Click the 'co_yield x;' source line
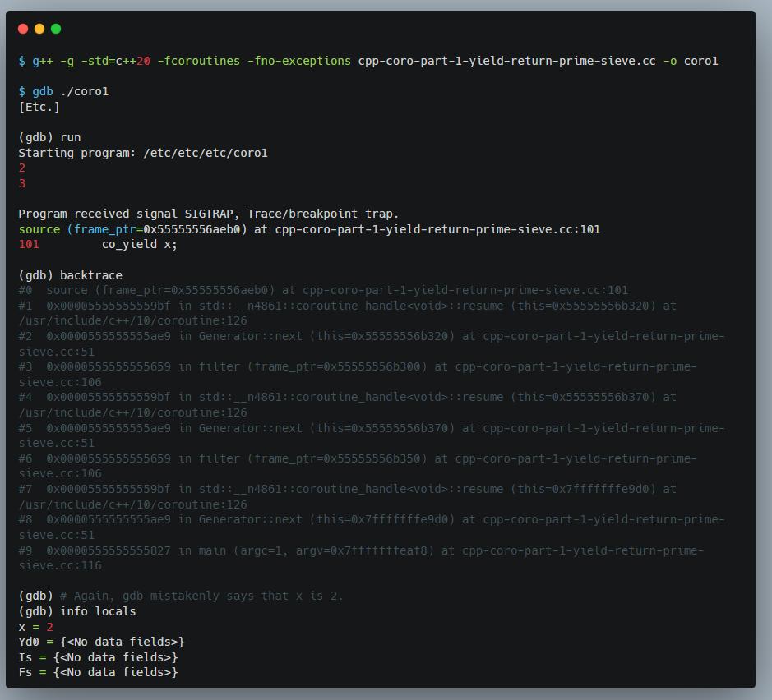This screenshot has height=700, width=772. [138, 244]
